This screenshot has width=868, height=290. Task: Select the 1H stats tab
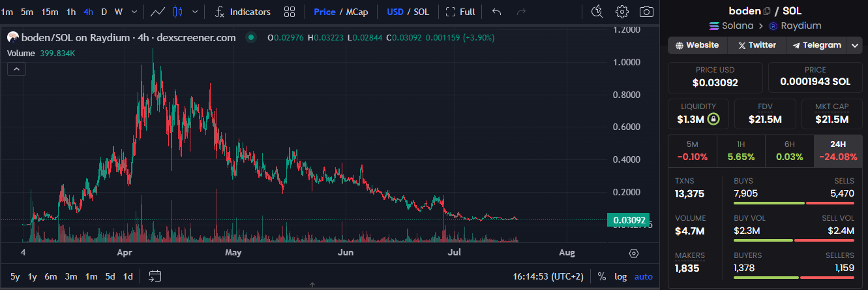tap(741, 151)
